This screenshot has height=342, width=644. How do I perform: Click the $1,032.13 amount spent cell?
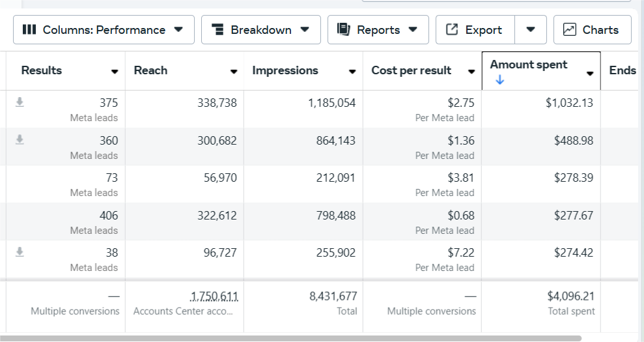(569, 103)
